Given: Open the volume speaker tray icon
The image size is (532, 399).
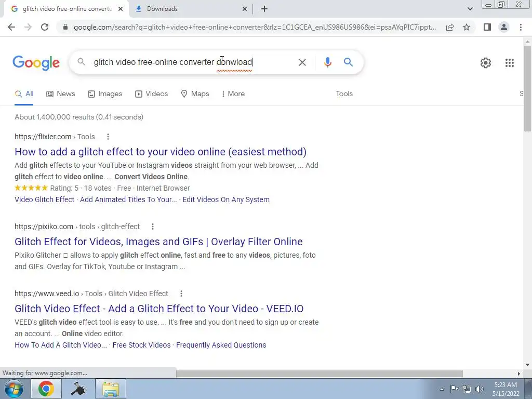Looking at the screenshot, I should click(480, 389).
